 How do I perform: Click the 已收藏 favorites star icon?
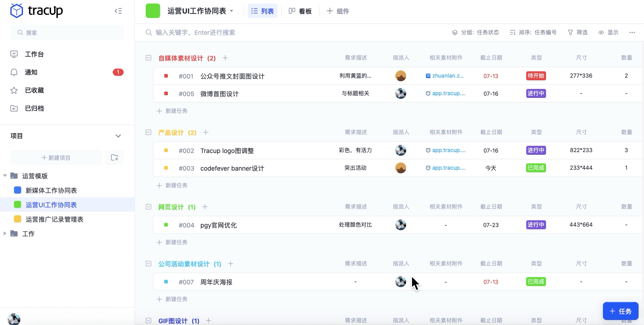click(x=14, y=90)
